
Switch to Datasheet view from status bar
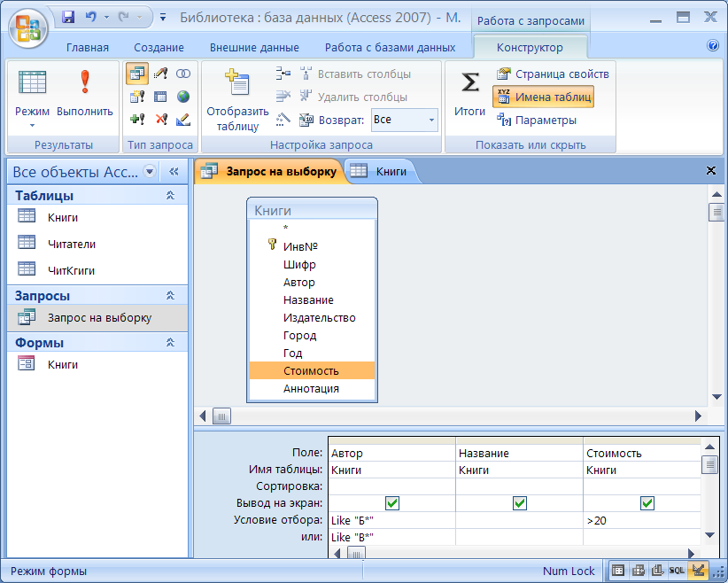coord(618,570)
